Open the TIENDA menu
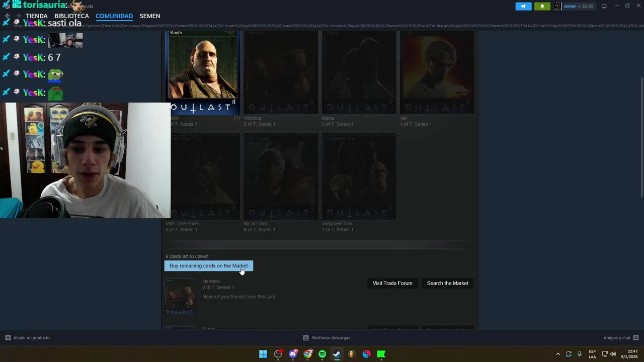644x362 pixels. [37, 16]
